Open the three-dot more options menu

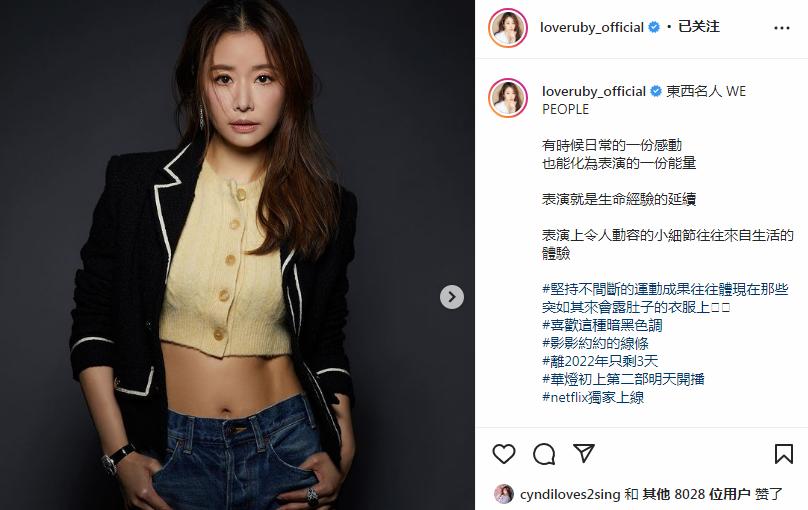click(x=782, y=28)
